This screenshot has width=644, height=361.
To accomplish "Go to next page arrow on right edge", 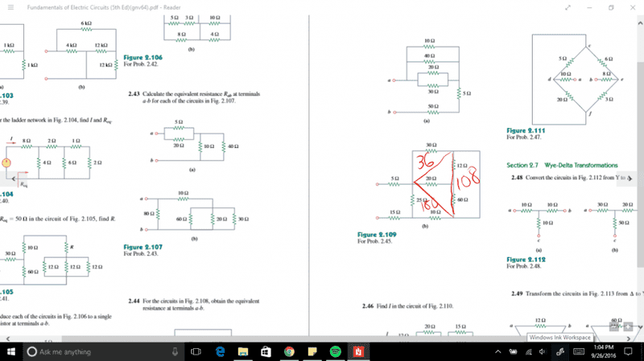I will tap(630, 178).
